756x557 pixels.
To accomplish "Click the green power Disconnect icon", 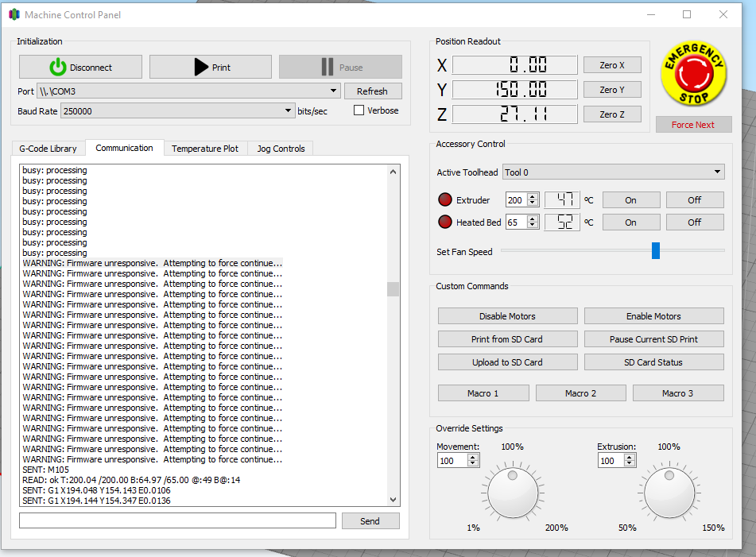I will [x=58, y=67].
